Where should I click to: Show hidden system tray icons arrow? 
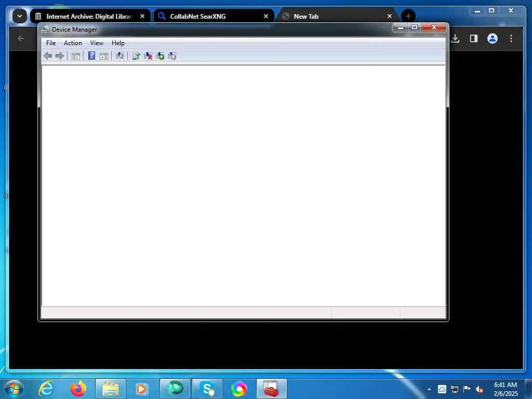click(x=430, y=389)
